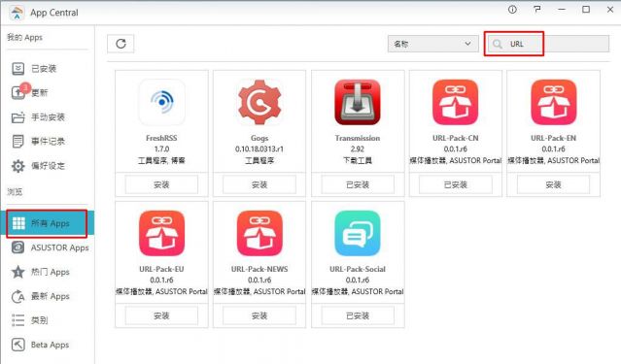Click the magnifier search icon
The height and width of the screenshot is (364, 621).
point(498,44)
